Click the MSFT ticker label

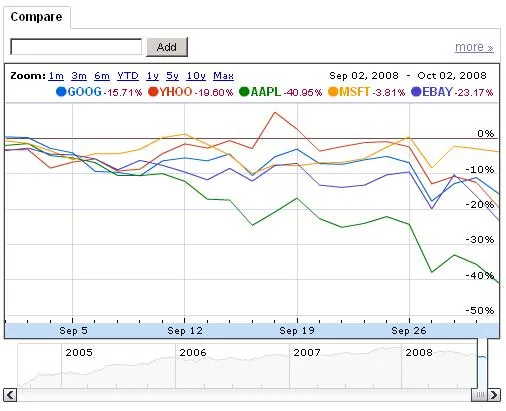click(355, 92)
